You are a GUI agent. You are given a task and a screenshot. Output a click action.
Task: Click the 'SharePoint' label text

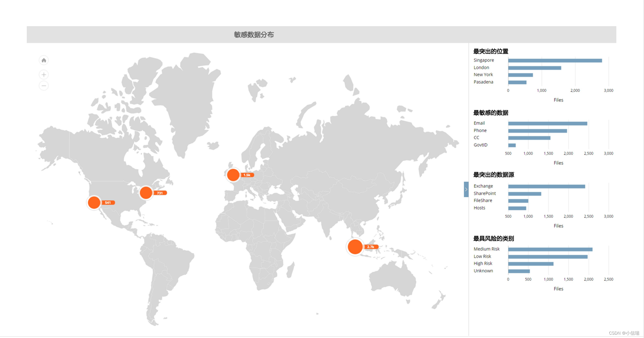click(485, 193)
